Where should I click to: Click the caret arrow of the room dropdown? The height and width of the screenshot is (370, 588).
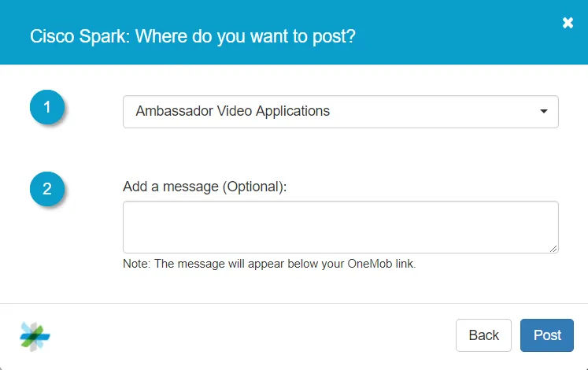pos(543,111)
